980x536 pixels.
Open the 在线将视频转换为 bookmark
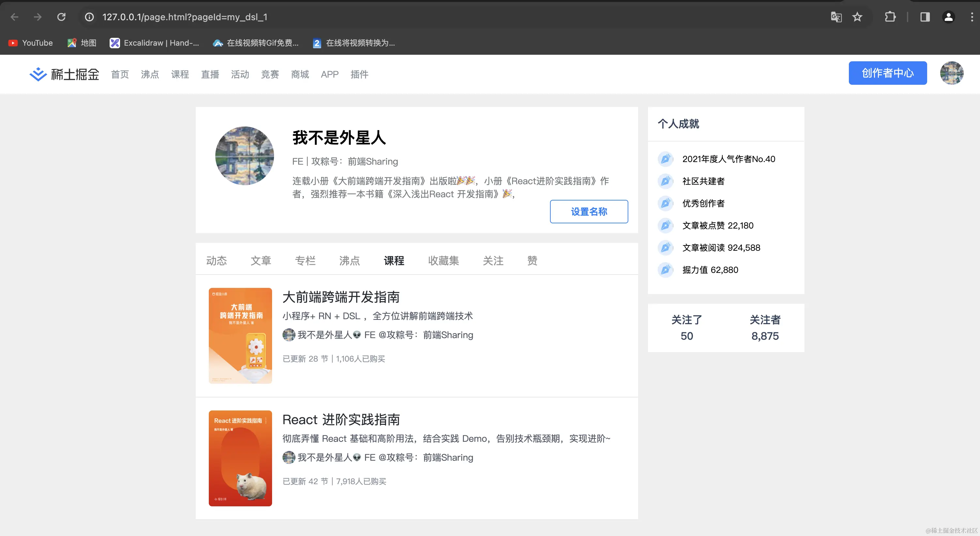354,43
